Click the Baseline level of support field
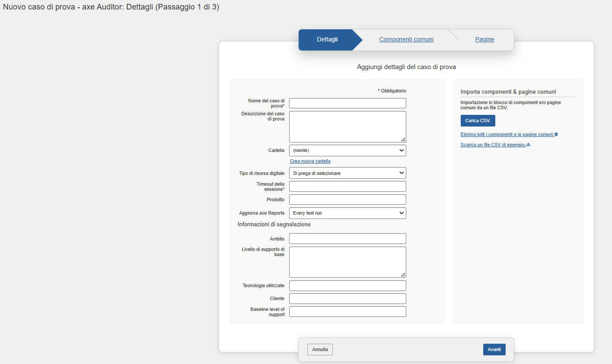Viewport: 612px width, 364px height. tap(347, 311)
